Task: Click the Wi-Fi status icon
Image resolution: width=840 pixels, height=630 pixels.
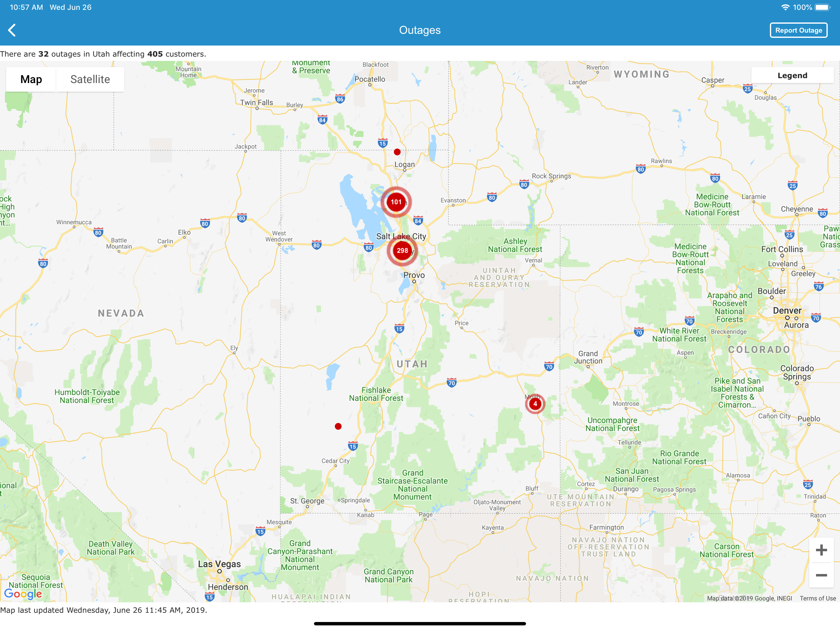Action: coord(785,7)
